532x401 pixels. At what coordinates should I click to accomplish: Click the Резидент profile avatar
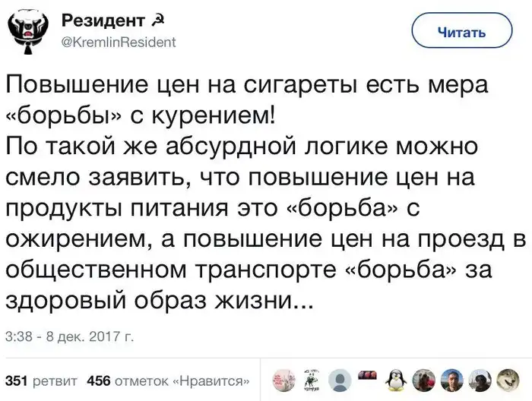tap(27, 32)
